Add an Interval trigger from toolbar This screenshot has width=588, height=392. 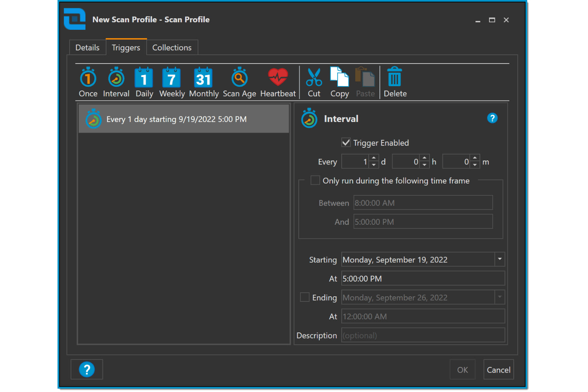pos(116,82)
